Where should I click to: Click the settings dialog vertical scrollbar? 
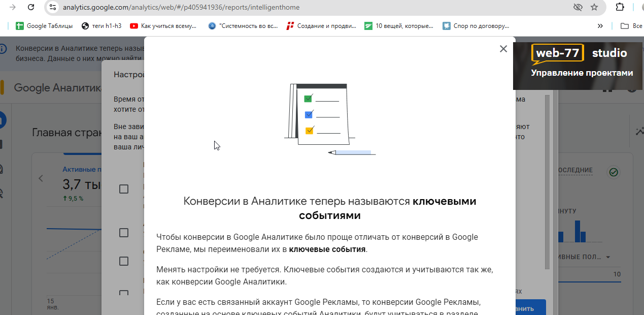(547, 181)
